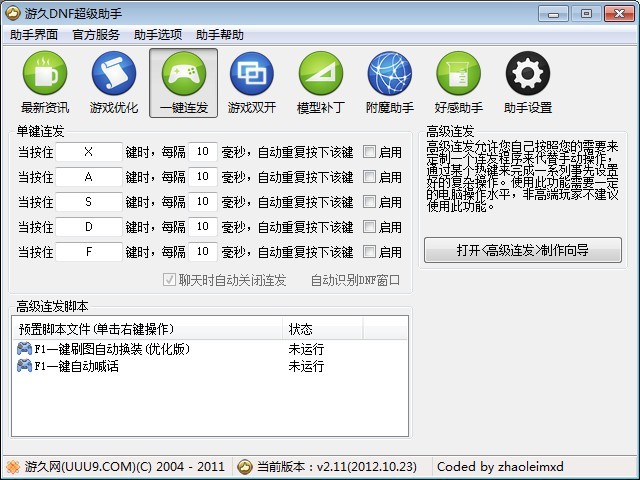640x480 pixels.
Task: Select F1一键刷图自动换装 script entry
Action: (x=104, y=349)
